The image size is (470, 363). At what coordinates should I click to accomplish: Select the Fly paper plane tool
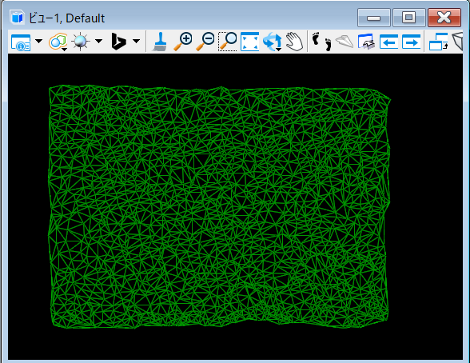(345, 42)
